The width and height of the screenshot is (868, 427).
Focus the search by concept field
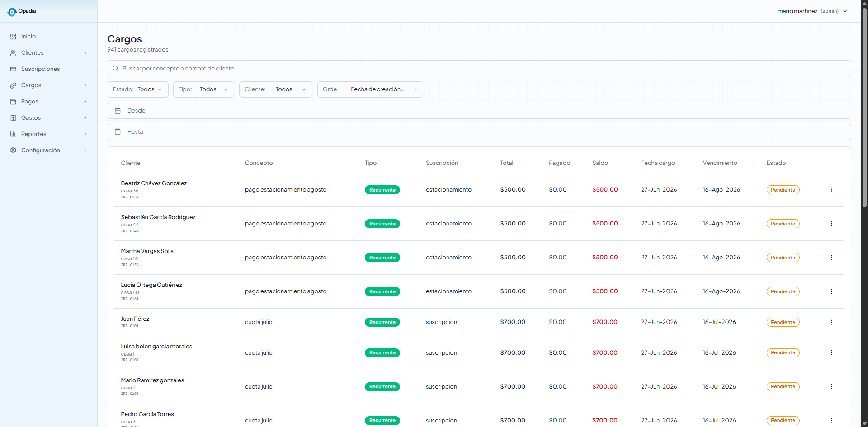(x=479, y=68)
